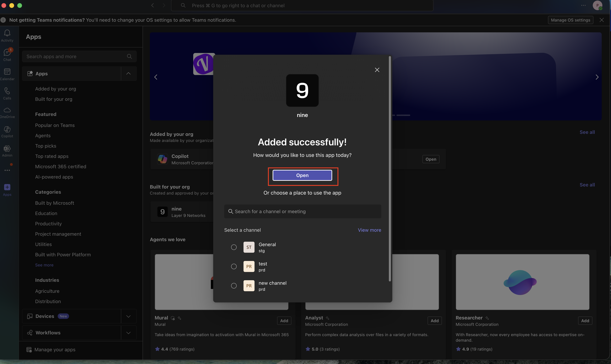Viewport: 611px width, 364px height.
Task: Expand the Devices section chevron
Action: click(128, 316)
